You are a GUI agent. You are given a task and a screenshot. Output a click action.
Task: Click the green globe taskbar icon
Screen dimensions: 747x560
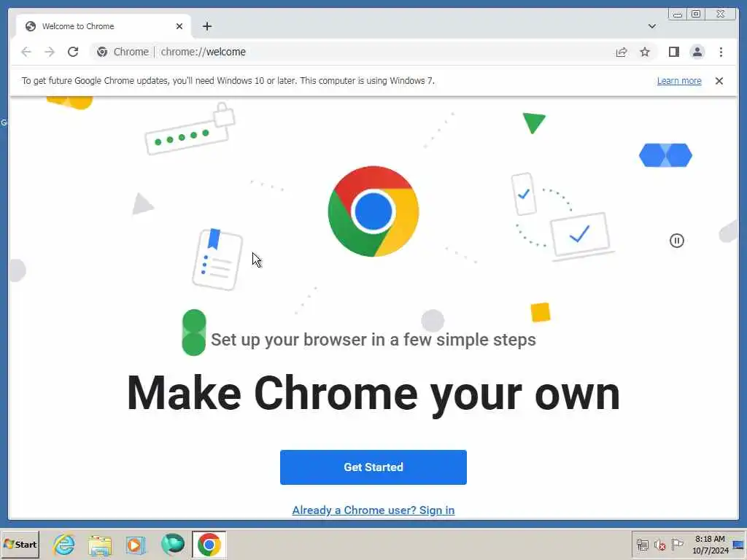(172, 544)
